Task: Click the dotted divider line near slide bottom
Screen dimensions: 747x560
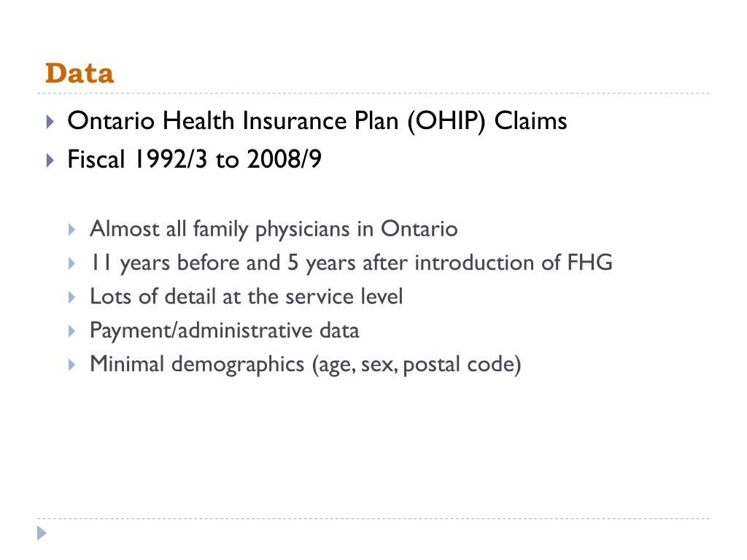Action: click(x=373, y=518)
